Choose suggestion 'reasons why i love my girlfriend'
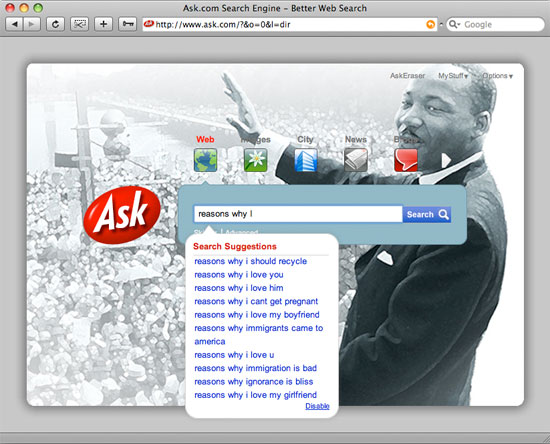 [x=255, y=395]
